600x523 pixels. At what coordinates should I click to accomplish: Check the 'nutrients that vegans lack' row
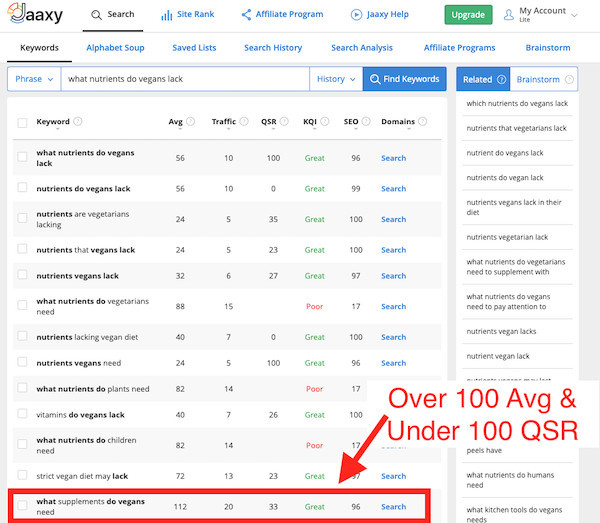22,249
